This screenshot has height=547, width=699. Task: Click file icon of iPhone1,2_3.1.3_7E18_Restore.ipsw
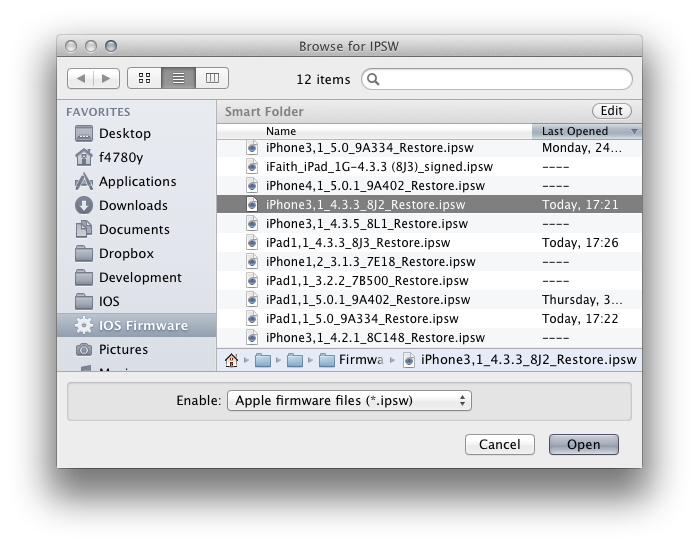(x=252, y=262)
